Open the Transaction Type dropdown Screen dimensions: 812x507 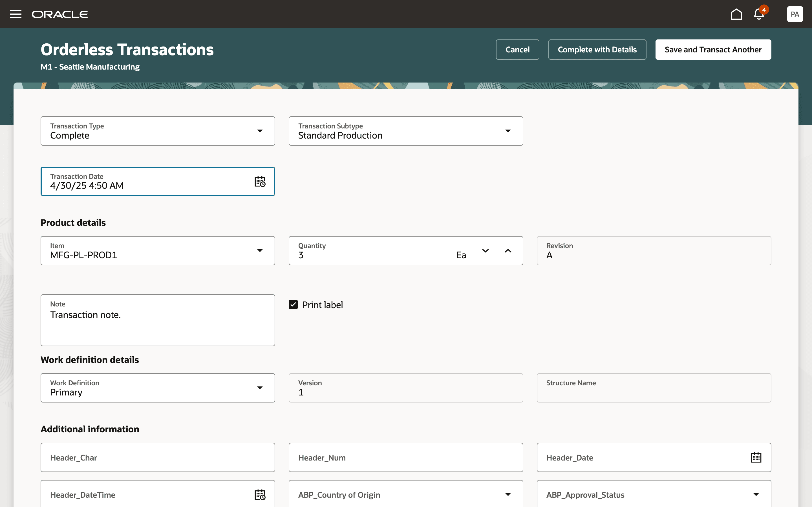261,131
